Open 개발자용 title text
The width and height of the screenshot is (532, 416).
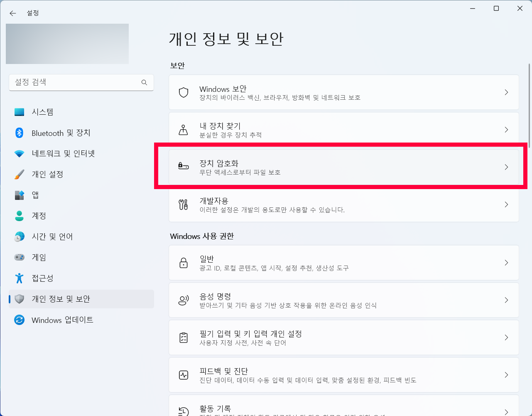tap(214, 201)
